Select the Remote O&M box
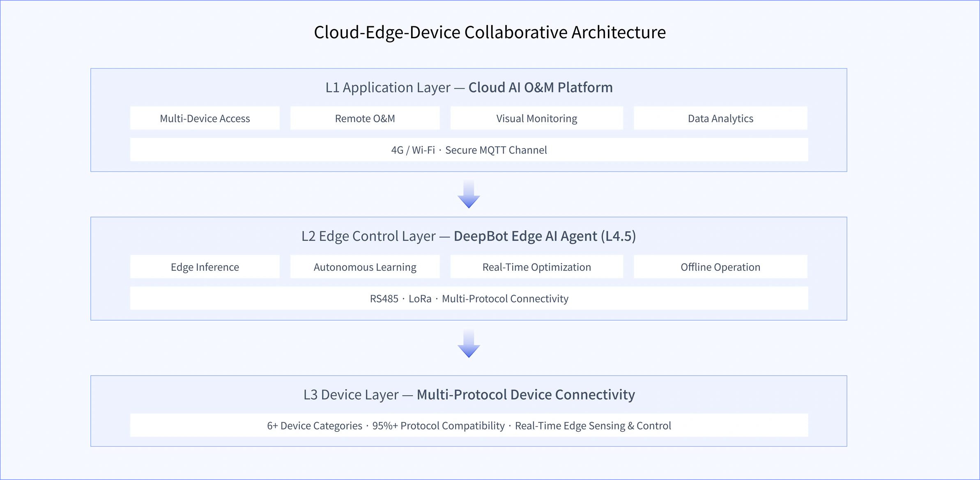This screenshot has width=980, height=480. point(365,118)
